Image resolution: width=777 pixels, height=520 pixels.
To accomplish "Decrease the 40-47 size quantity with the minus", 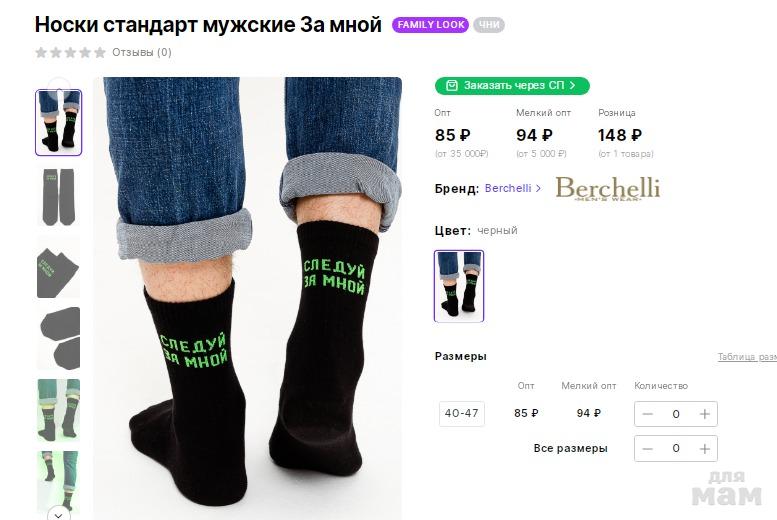I will click(x=648, y=414).
